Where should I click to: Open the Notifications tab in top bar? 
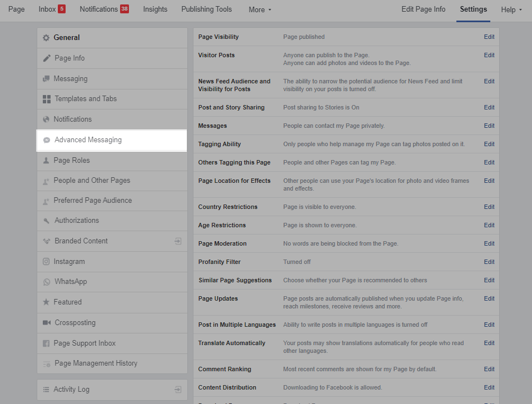coord(99,9)
